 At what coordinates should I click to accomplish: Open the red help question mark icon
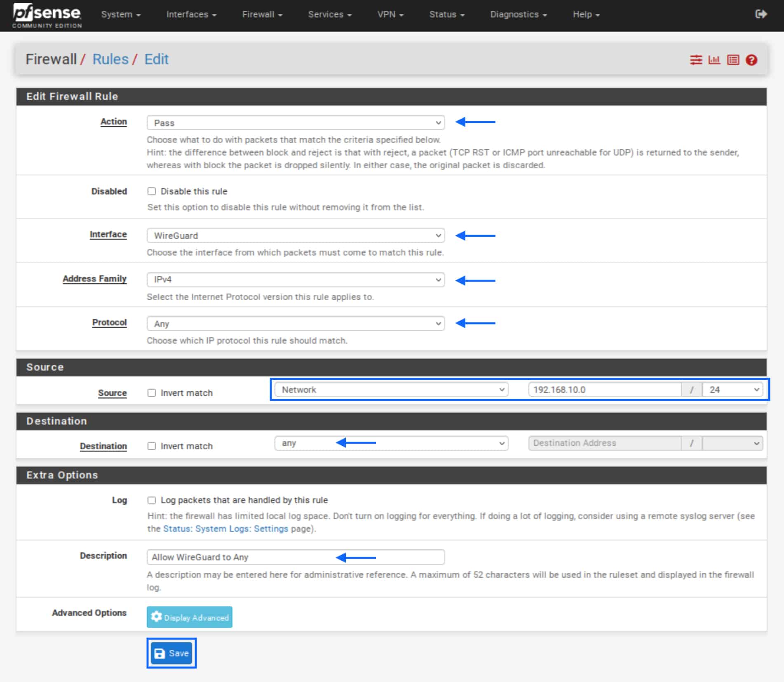(x=751, y=60)
